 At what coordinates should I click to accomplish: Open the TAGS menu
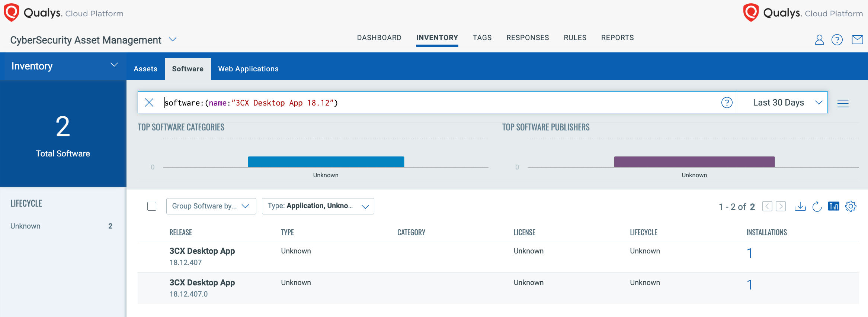(x=482, y=38)
